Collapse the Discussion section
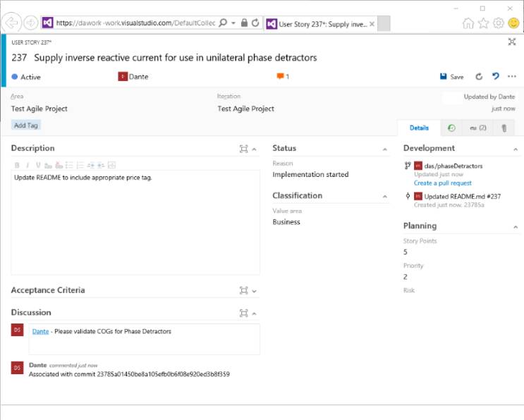Screen dimensions: 524x420 pyautogui.click(x=255, y=314)
